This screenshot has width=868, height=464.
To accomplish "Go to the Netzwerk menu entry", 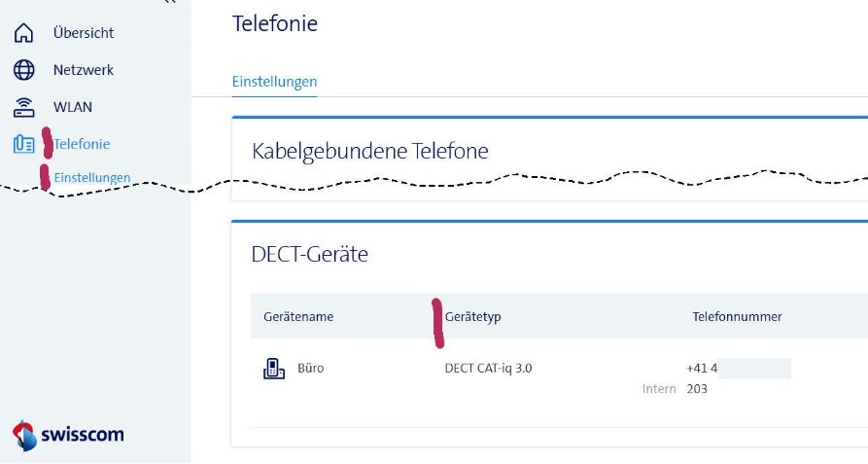I will coord(84,70).
